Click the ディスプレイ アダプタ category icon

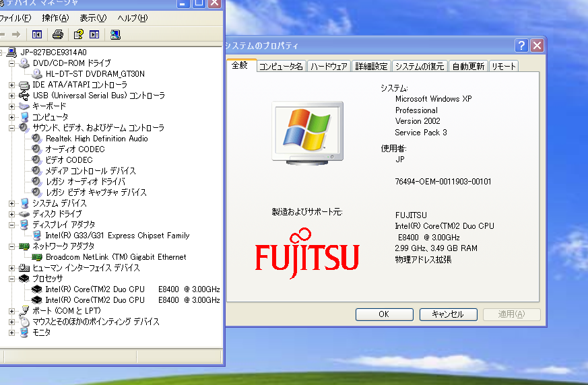click(x=24, y=225)
